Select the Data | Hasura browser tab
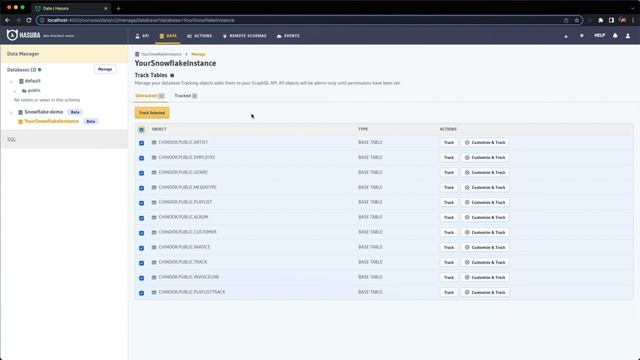Image resolution: width=640 pixels, height=360 pixels. coord(72,8)
